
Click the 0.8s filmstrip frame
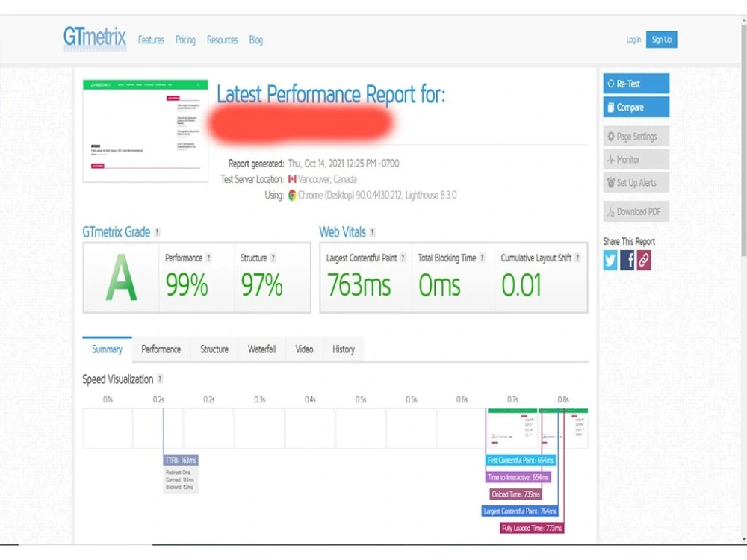(x=563, y=429)
